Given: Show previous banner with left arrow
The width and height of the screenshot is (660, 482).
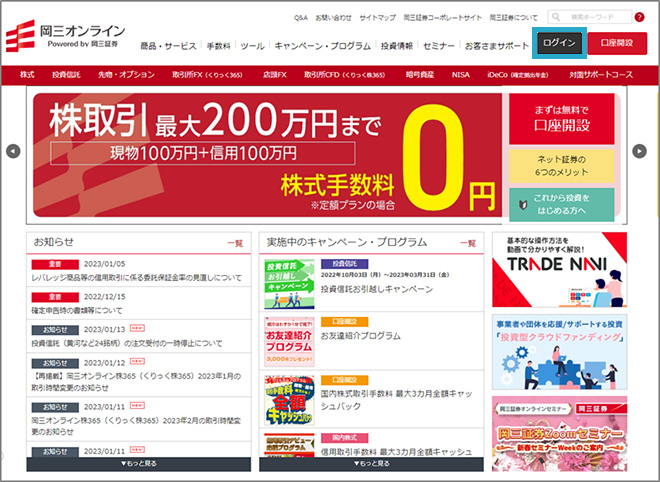Looking at the screenshot, I should click(13, 151).
